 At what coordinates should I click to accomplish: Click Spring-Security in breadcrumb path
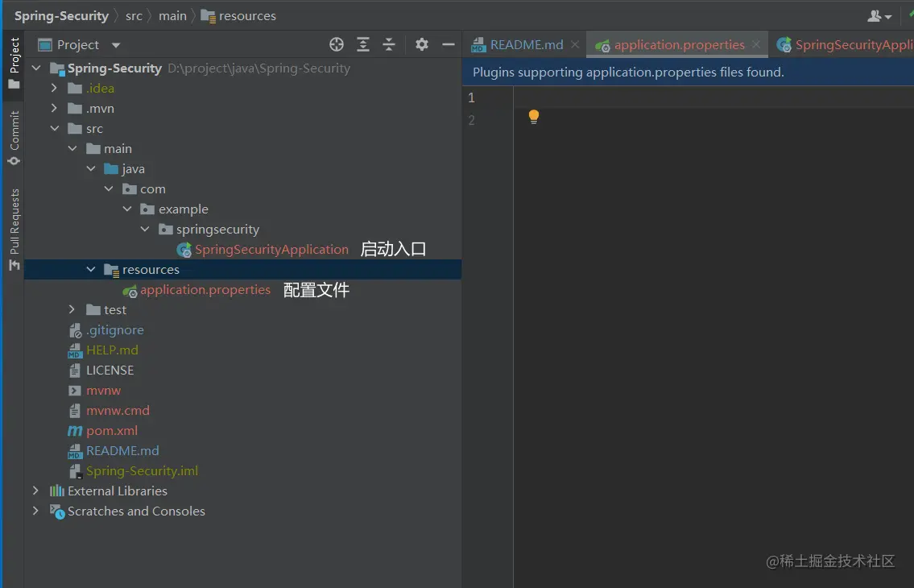(61, 16)
